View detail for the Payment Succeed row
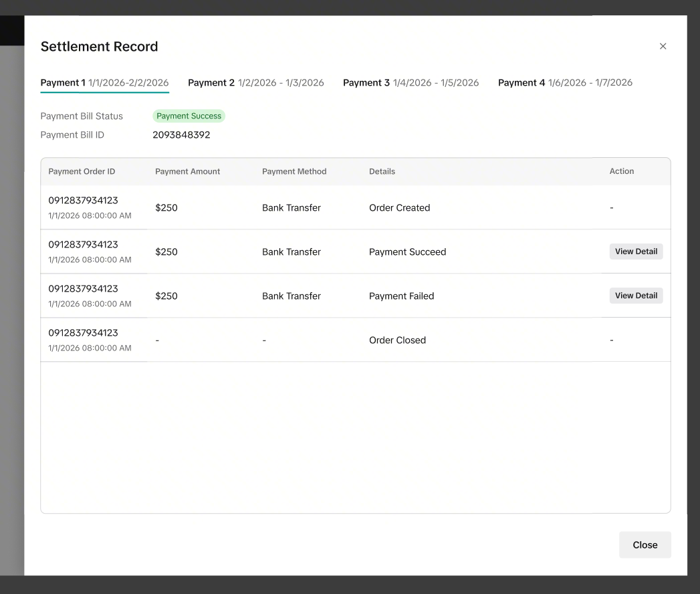700x594 pixels. [x=636, y=252]
